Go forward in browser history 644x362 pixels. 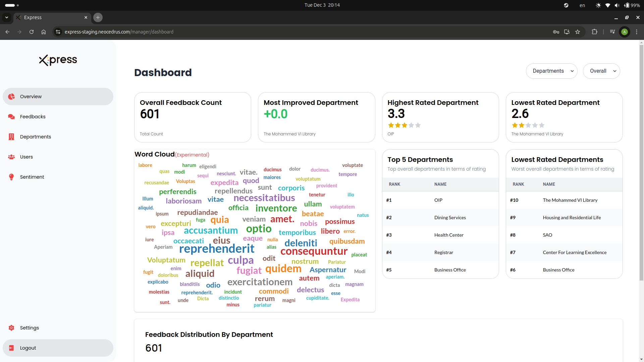tap(19, 32)
